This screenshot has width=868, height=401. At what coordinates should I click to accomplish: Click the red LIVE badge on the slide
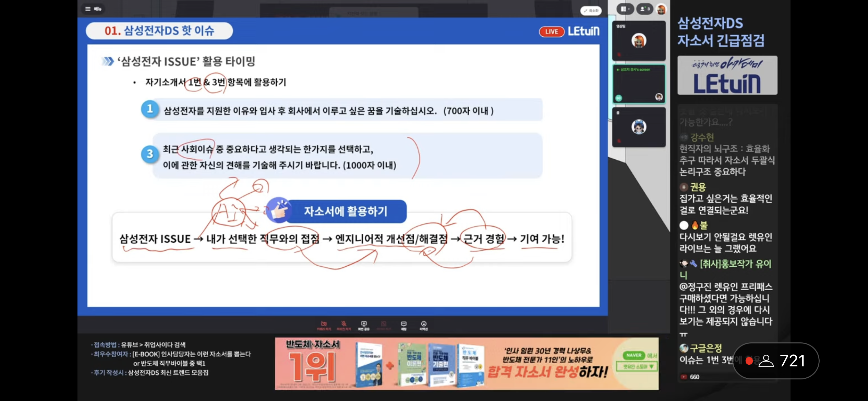551,32
